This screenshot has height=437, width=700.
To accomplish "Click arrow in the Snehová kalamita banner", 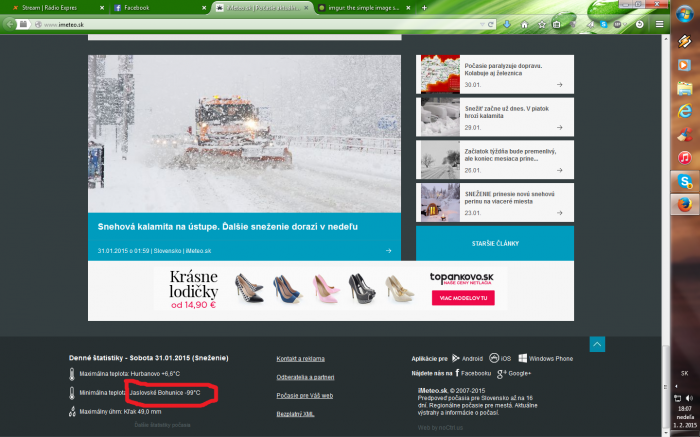I will pyautogui.click(x=388, y=251).
